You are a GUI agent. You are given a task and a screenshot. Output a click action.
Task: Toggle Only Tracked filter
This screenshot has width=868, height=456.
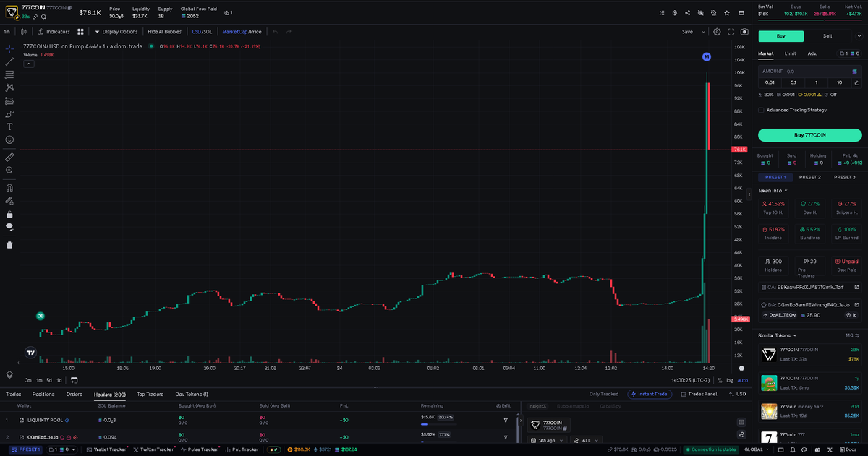point(604,394)
